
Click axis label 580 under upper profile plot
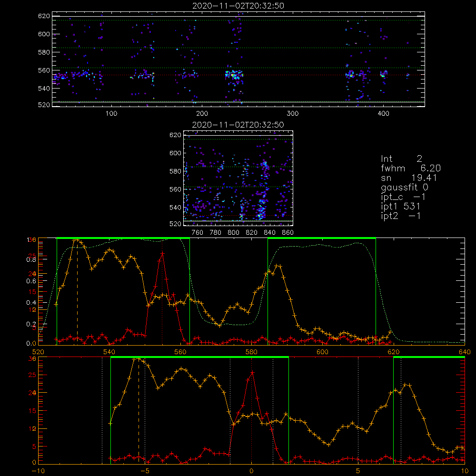pos(251,352)
